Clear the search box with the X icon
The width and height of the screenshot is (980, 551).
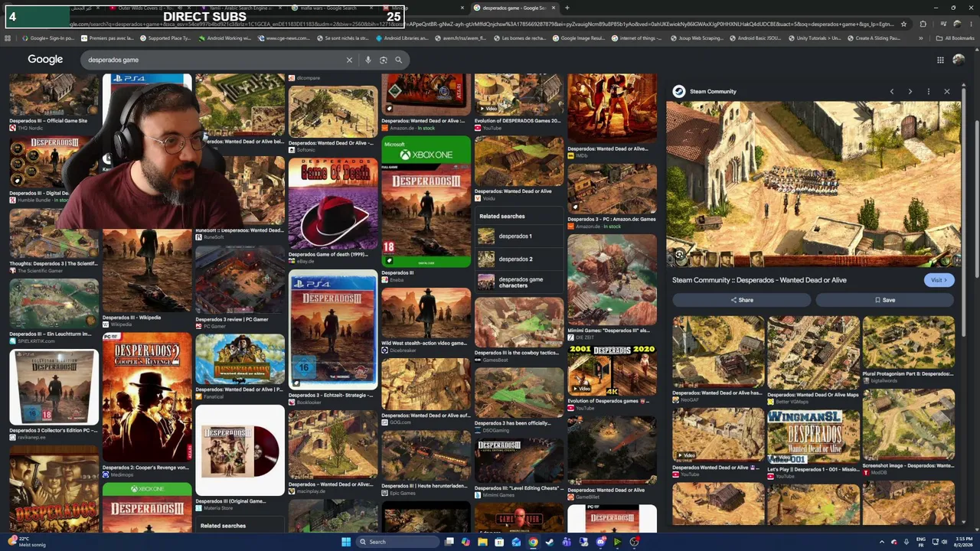349,60
